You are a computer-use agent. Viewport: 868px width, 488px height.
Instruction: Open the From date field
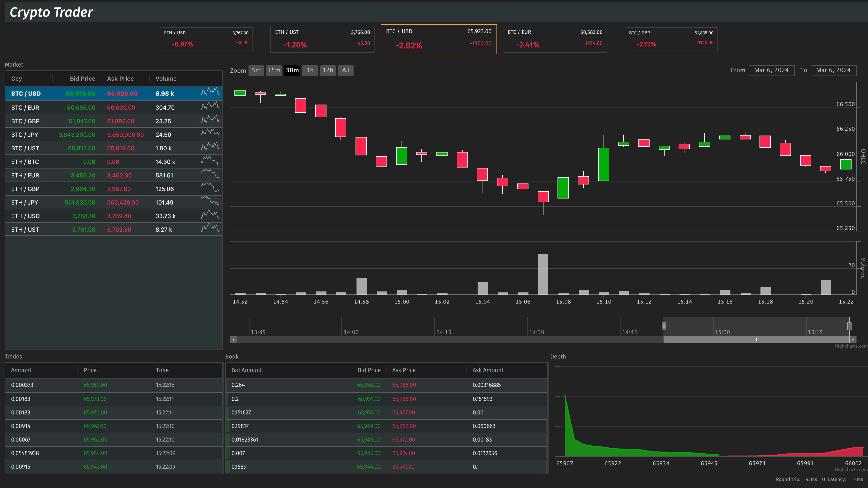771,70
